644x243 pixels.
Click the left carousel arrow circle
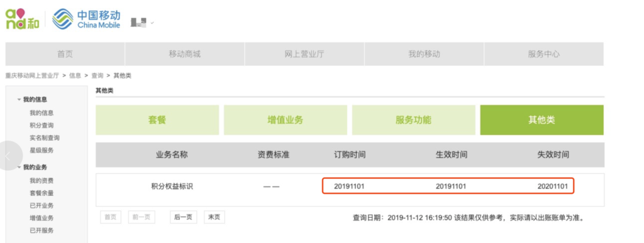click(x=8, y=155)
